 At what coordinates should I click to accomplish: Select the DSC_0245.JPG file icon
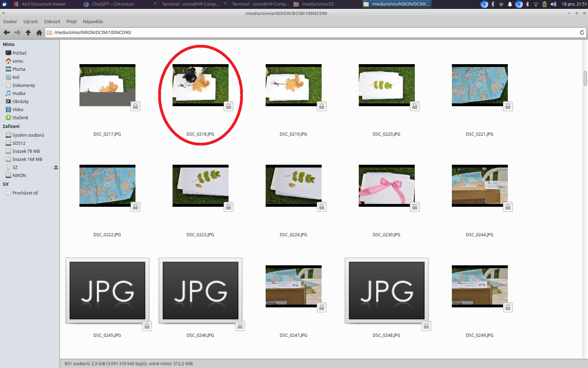click(x=107, y=291)
